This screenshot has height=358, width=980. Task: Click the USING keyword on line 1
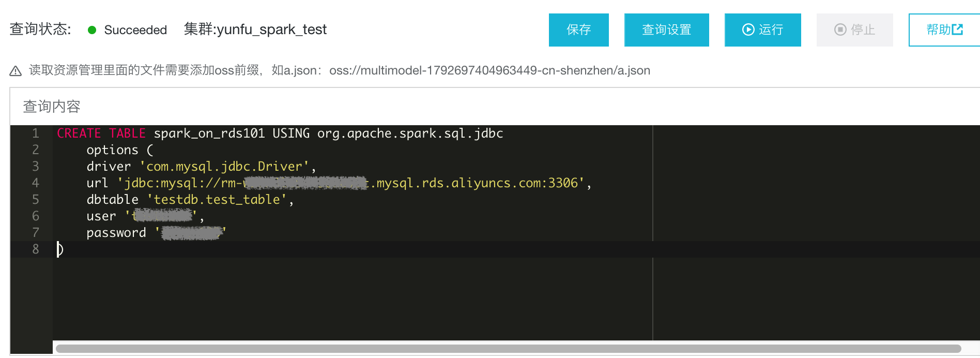291,133
